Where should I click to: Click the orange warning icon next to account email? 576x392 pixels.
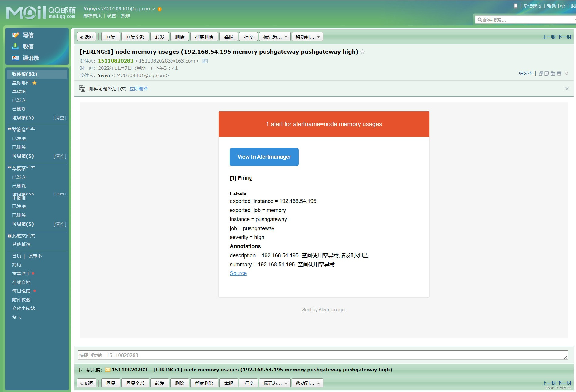pos(160,9)
